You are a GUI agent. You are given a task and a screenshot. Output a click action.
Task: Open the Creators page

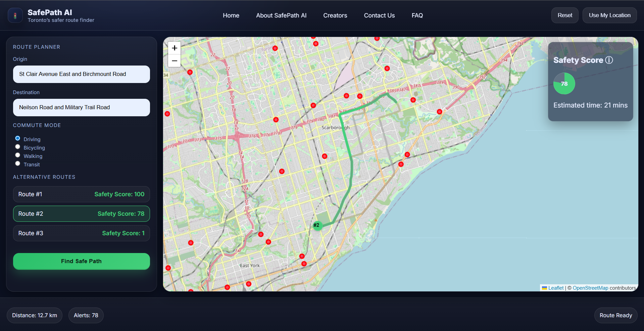[335, 15]
